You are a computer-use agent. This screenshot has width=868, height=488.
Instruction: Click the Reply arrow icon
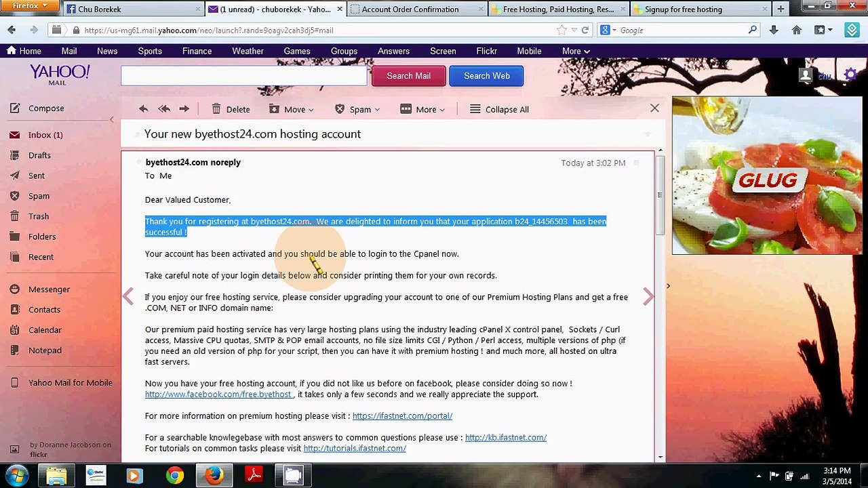[x=143, y=109]
